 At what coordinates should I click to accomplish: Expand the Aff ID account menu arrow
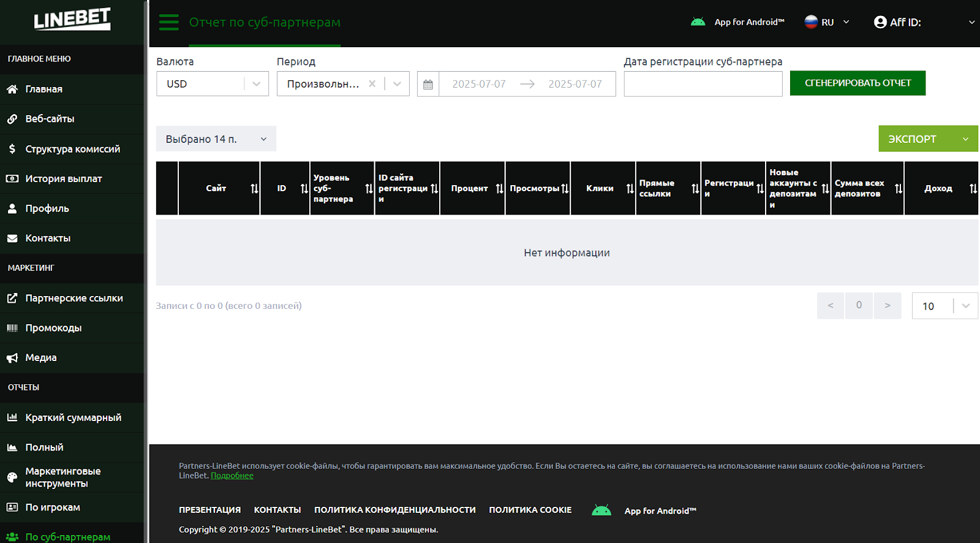(971, 22)
